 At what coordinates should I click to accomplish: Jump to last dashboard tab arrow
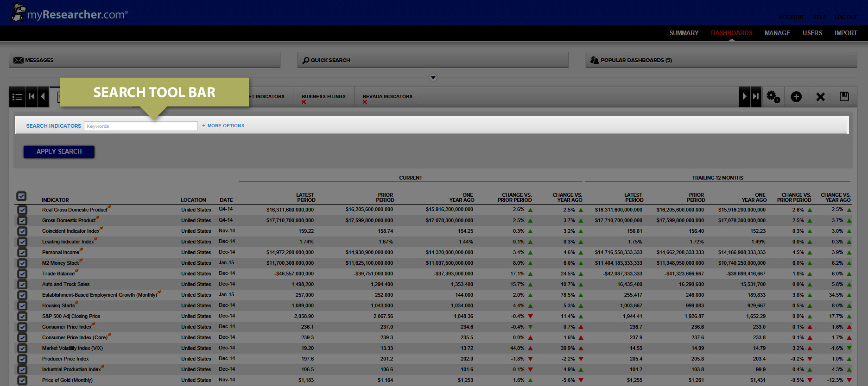coord(756,97)
